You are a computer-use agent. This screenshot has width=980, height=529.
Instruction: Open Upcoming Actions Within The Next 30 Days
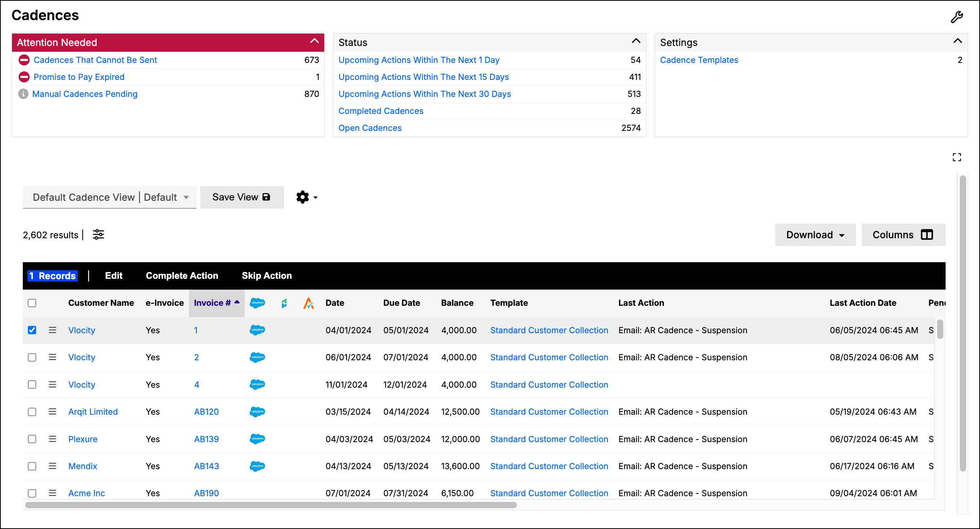(425, 94)
